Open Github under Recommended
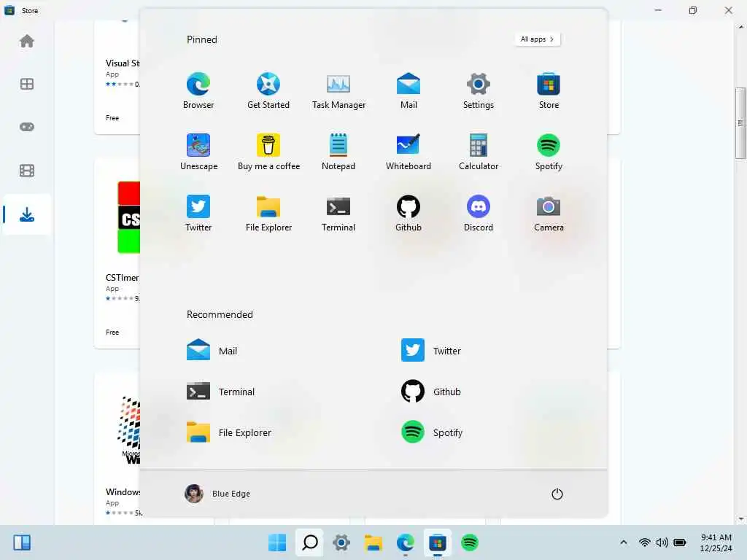 431,392
